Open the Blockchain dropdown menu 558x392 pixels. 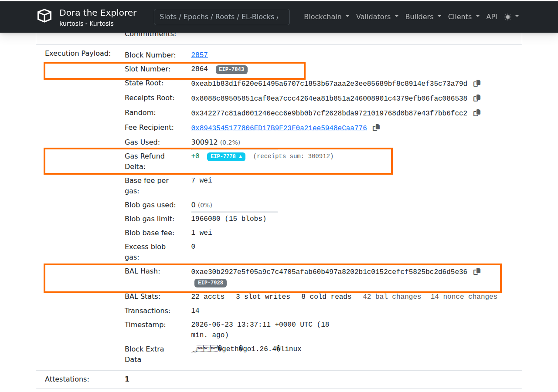click(x=327, y=17)
